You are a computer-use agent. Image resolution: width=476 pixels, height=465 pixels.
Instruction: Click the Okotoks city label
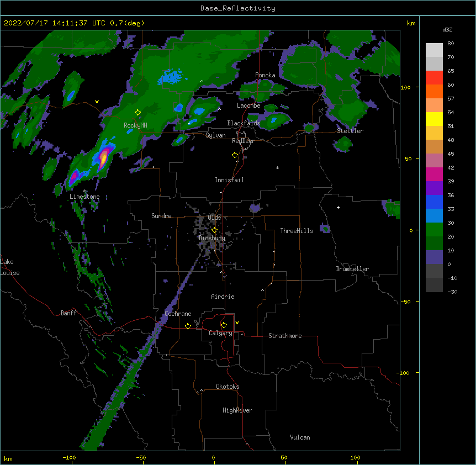228,387
